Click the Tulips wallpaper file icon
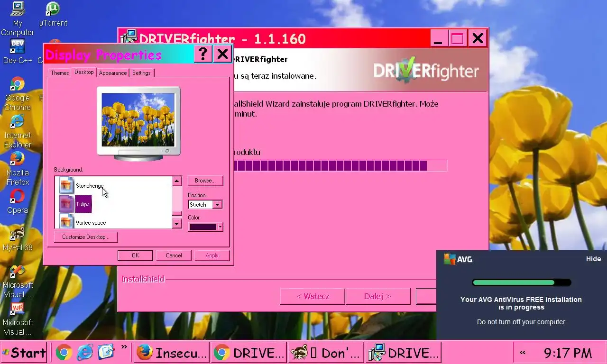 pyautogui.click(x=67, y=204)
